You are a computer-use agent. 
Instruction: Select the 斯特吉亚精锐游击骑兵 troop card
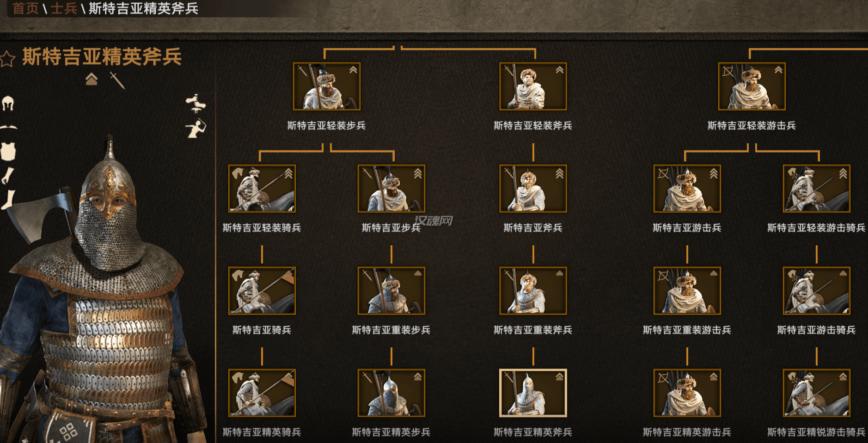816,393
